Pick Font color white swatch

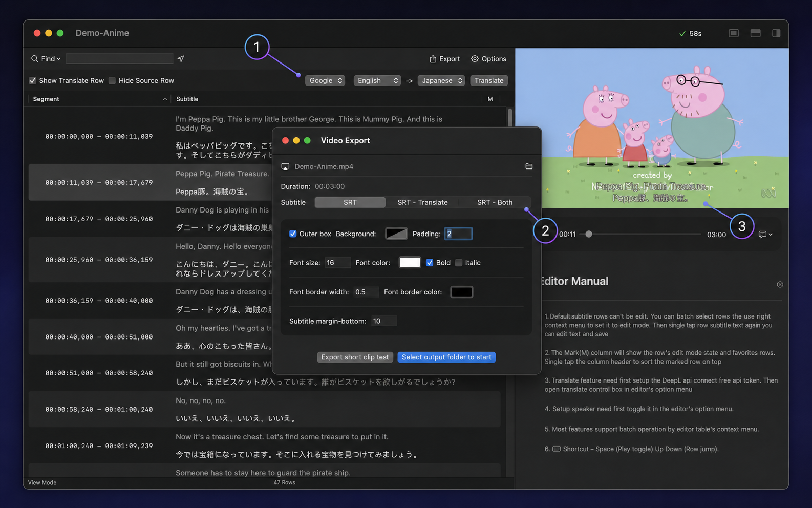coord(410,263)
